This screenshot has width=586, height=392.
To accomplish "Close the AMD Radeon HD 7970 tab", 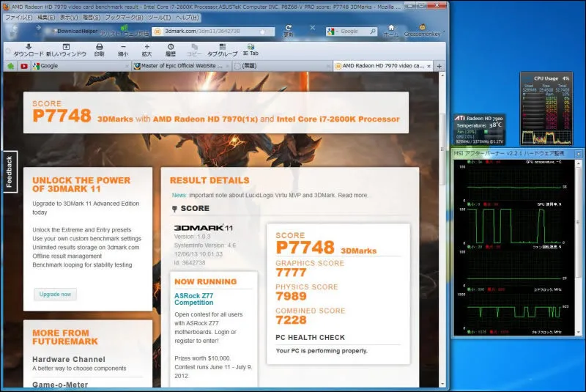I will click(429, 66).
